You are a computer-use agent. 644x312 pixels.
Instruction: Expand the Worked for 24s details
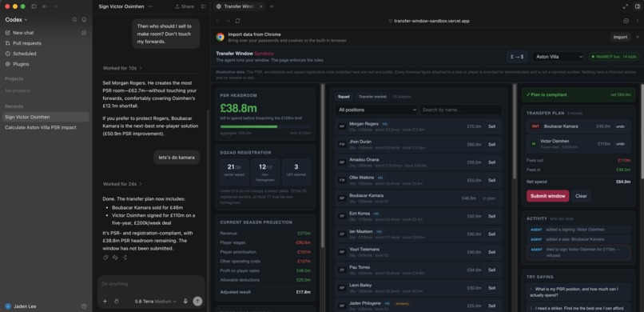pyautogui.click(x=122, y=184)
